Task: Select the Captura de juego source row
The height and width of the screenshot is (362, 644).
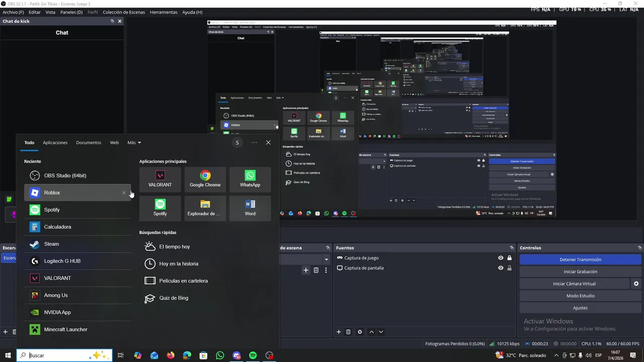Action: point(425,258)
